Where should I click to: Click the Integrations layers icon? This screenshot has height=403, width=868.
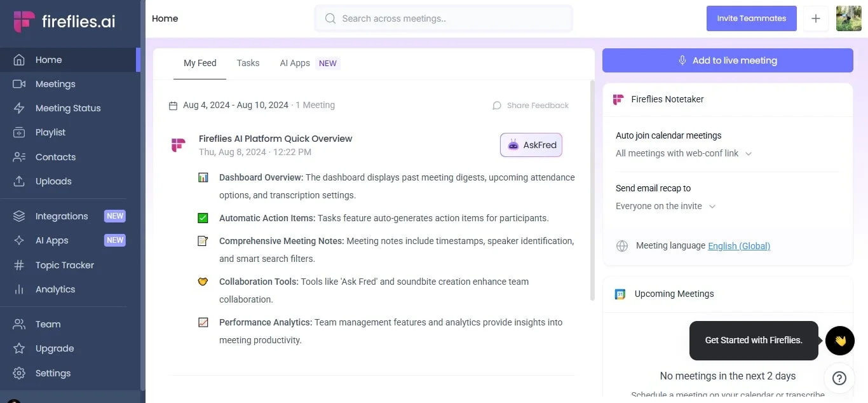(19, 216)
